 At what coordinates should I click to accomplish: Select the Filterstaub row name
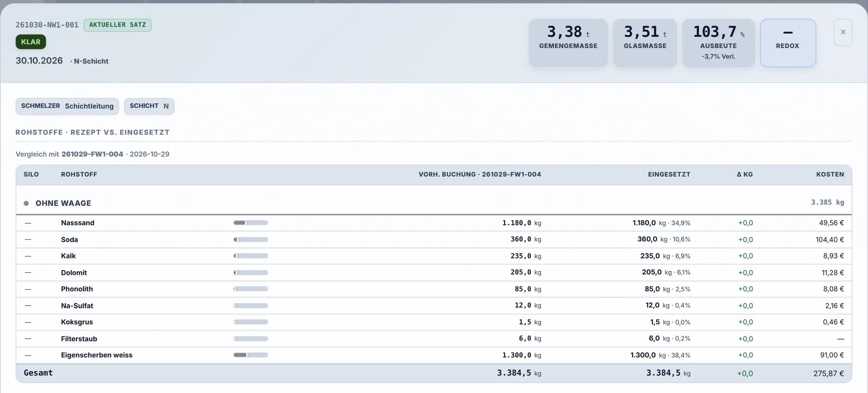[x=79, y=339]
